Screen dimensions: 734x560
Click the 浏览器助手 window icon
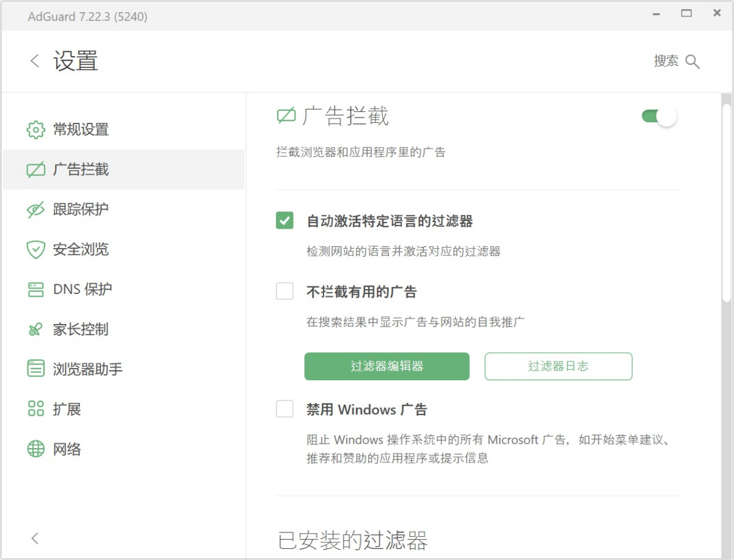pyautogui.click(x=36, y=369)
